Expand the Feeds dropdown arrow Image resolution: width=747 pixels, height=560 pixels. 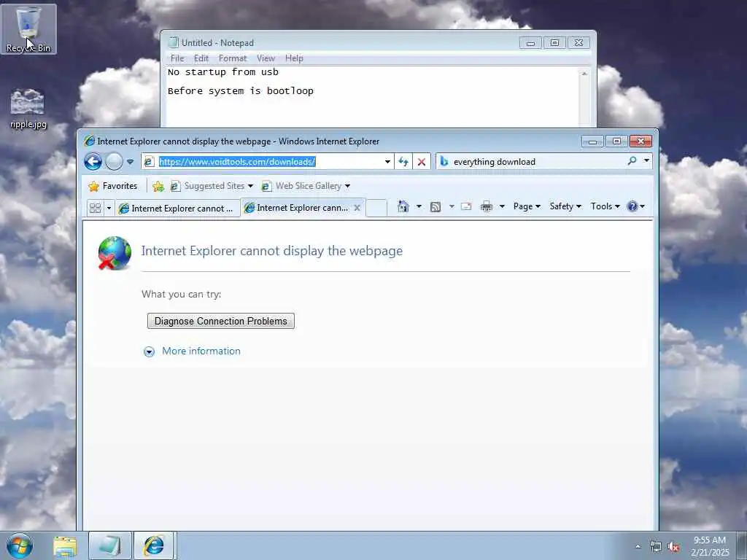coord(452,206)
